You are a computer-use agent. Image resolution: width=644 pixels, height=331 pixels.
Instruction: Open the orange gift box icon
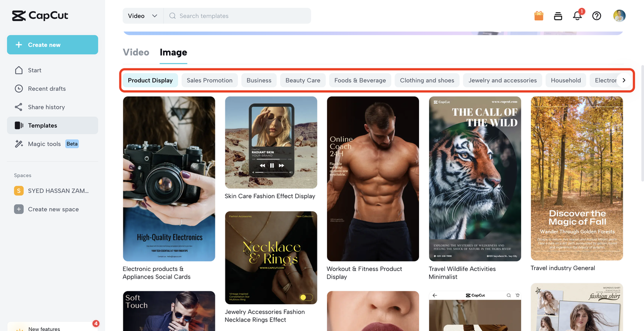(539, 16)
